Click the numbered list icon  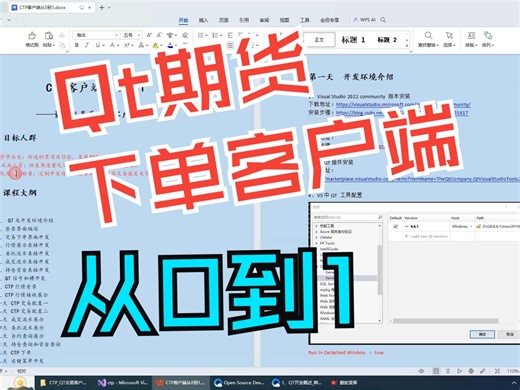point(215,35)
